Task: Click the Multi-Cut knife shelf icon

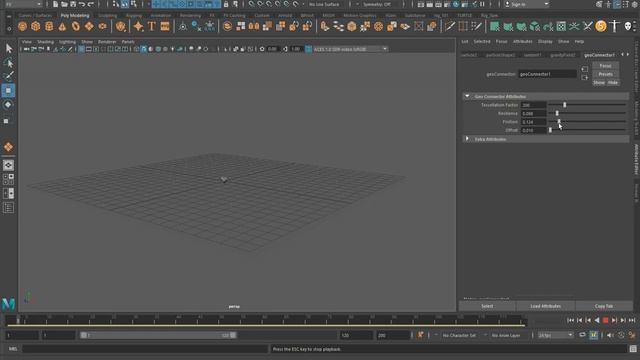Action: (450, 27)
